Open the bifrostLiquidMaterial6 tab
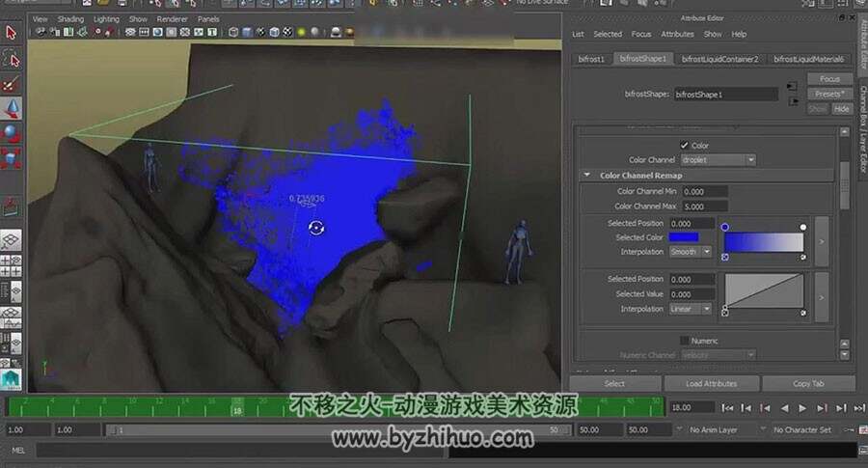The width and height of the screenshot is (868, 468). (x=809, y=59)
